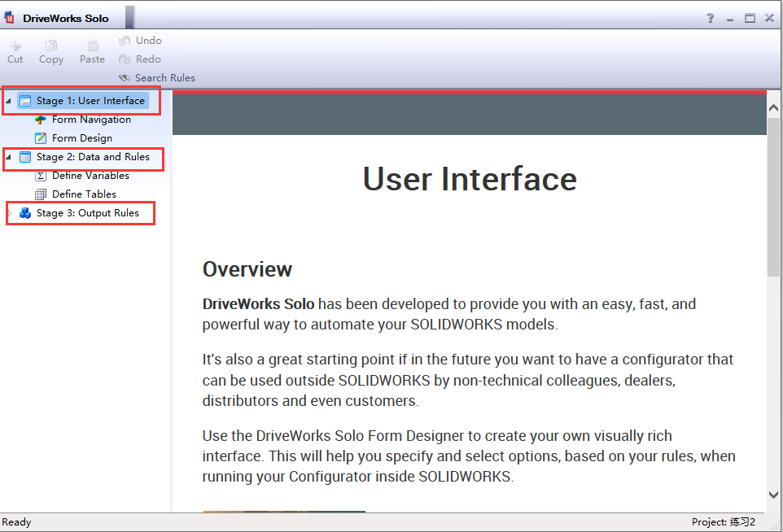Open Define Variables in the tree
The height and width of the screenshot is (532, 783).
(90, 176)
